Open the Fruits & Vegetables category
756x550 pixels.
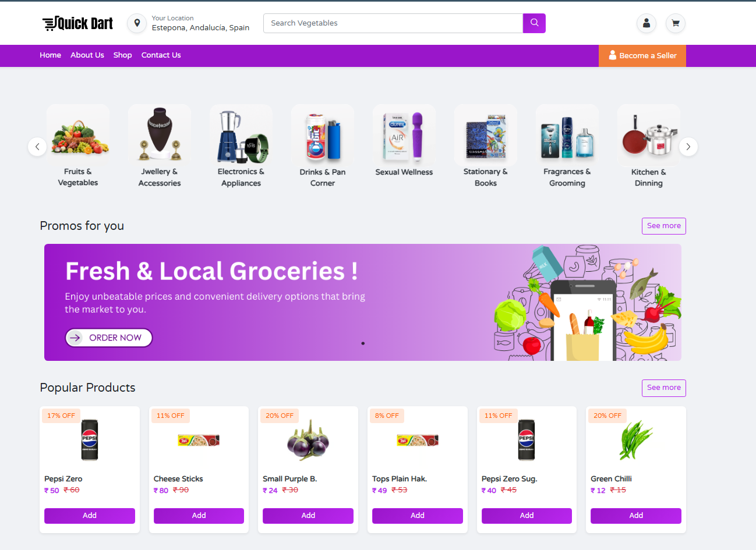78,146
